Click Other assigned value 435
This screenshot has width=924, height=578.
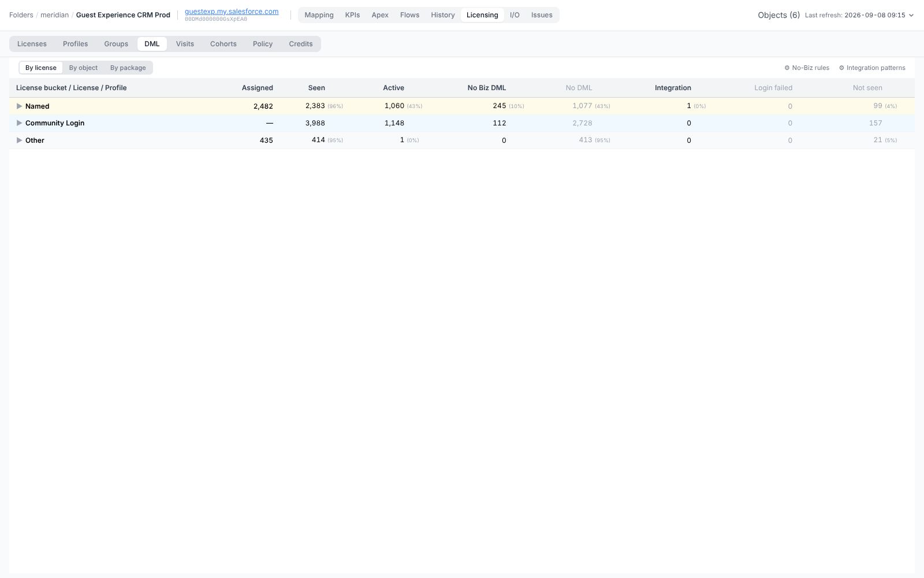click(x=266, y=140)
